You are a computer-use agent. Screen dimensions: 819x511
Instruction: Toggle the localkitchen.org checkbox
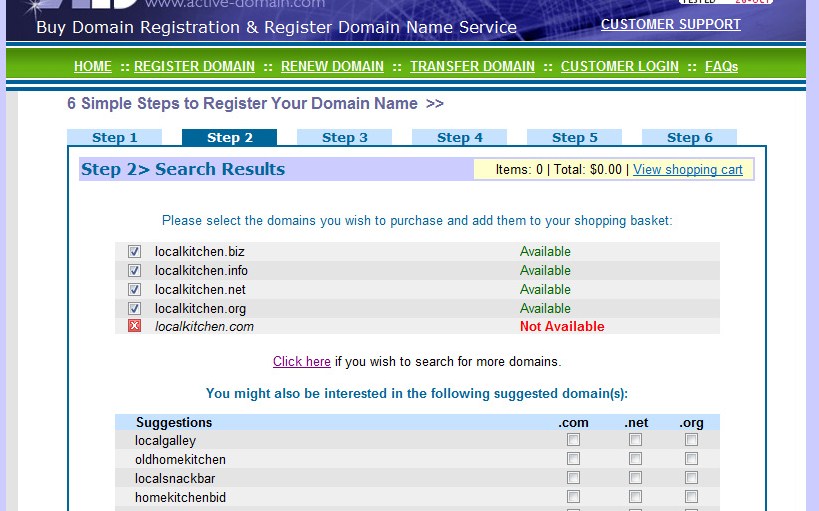[135, 309]
